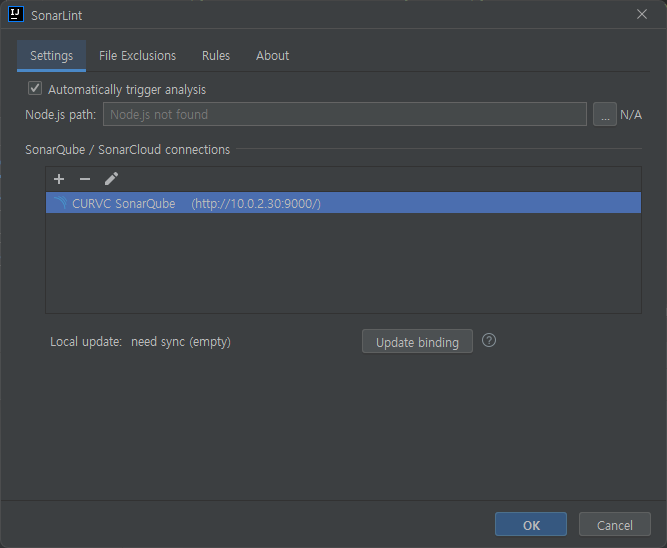Click the add connection plus icon
Image resolution: width=667 pixels, height=548 pixels.
coord(59,179)
